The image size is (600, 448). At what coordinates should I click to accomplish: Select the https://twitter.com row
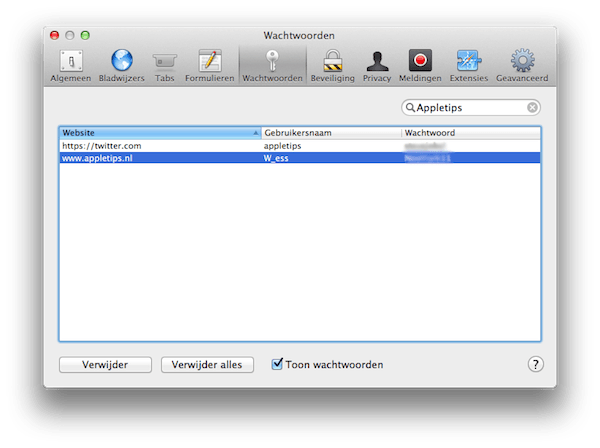click(x=300, y=146)
